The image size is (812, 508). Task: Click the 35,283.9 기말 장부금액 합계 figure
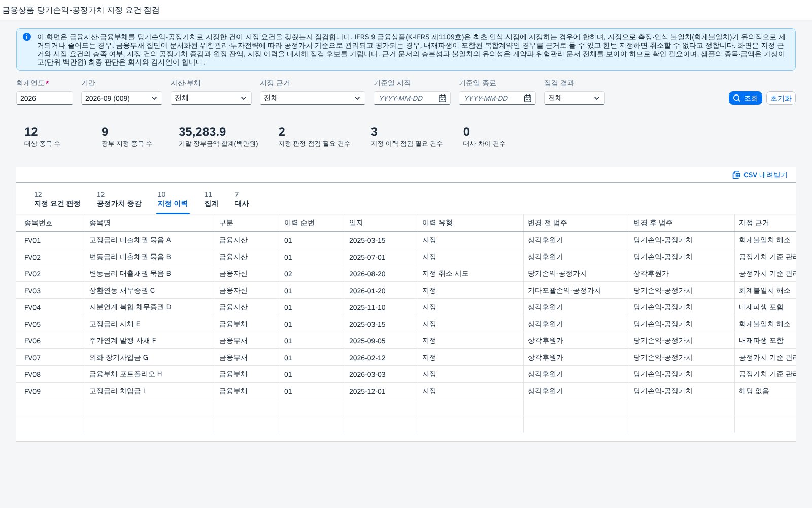pyautogui.click(x=202, y=132)
